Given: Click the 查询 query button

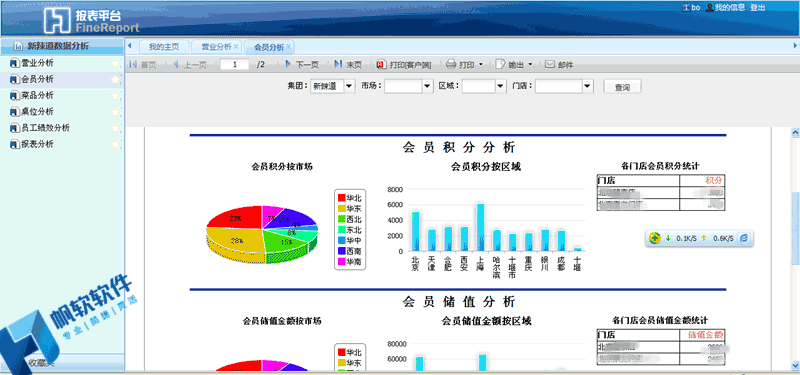Looking at the screenshot, I should [x=622, y=87].
